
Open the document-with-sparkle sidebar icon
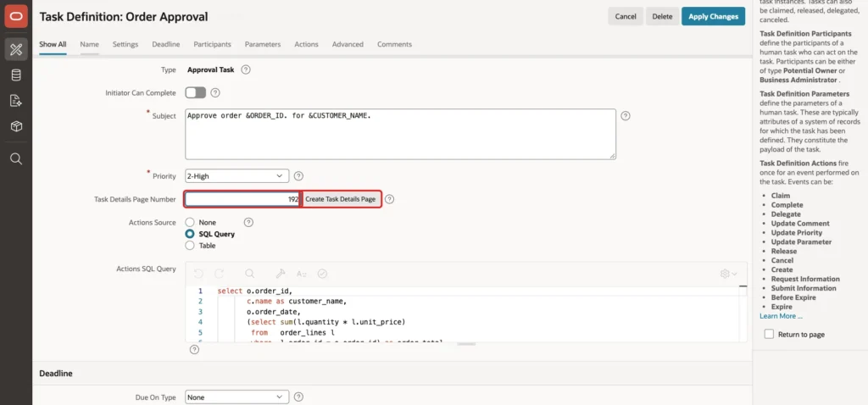(16, 101)
